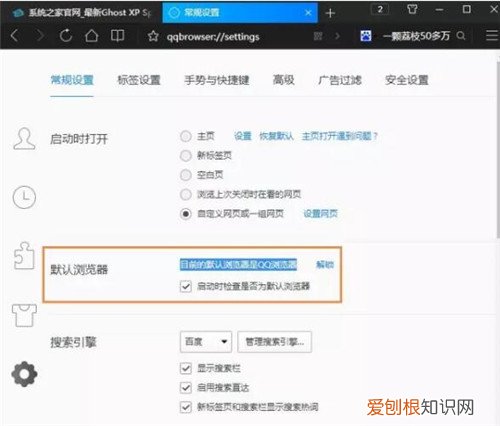Open the skin shirt icon in title bar

(x=412, y=9)
